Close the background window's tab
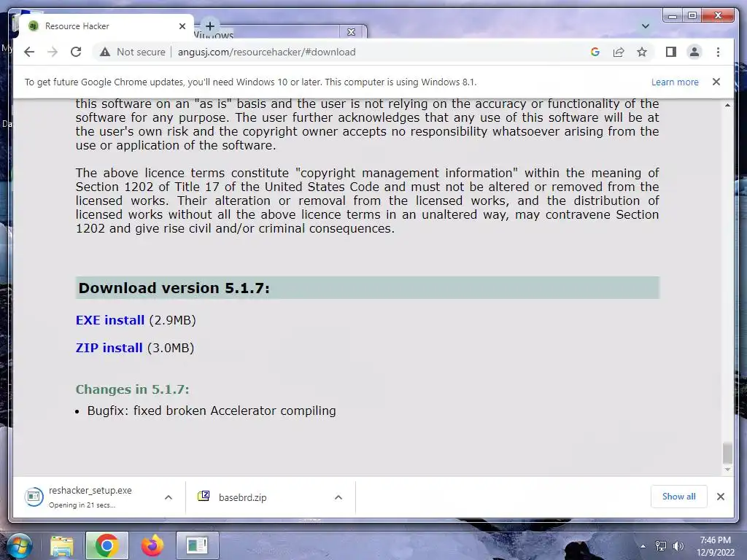 [351, 32]
